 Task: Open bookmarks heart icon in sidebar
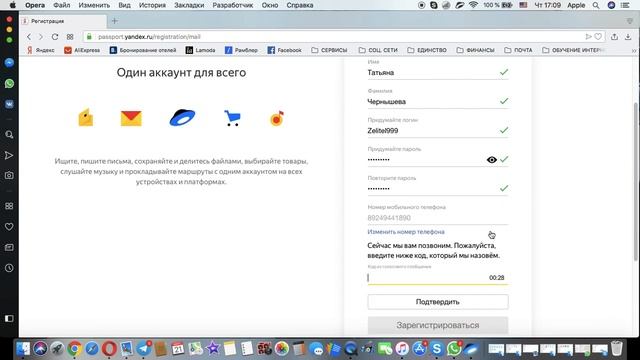click(9, 227)
